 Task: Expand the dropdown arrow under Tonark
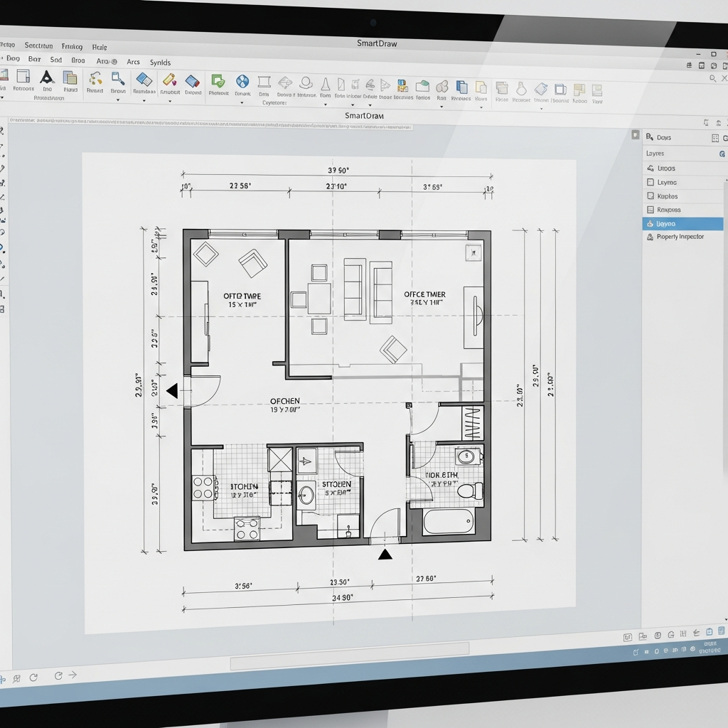tap(242, 103)
